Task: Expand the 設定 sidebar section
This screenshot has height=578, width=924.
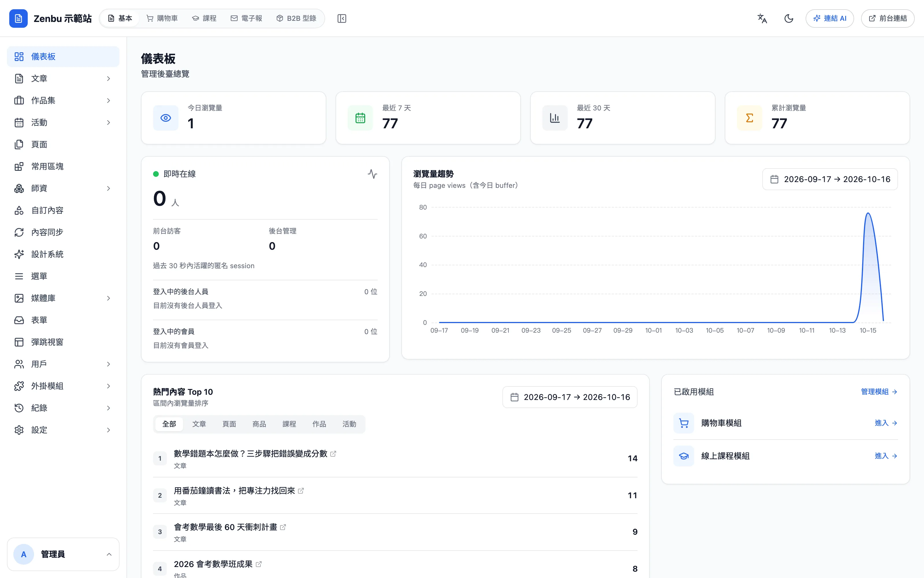Action: click(x=63, y=430)
